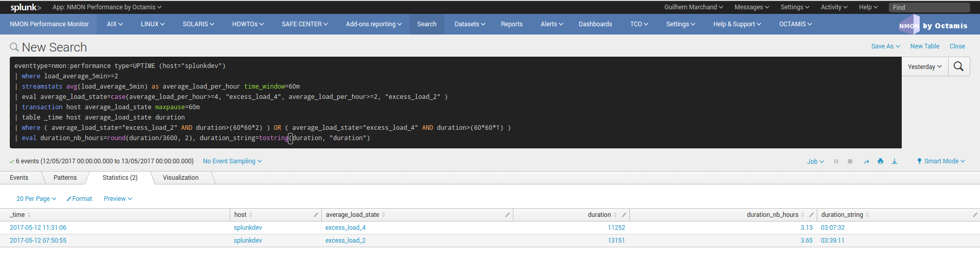
Task: Open Reports page
Action: 511,24
